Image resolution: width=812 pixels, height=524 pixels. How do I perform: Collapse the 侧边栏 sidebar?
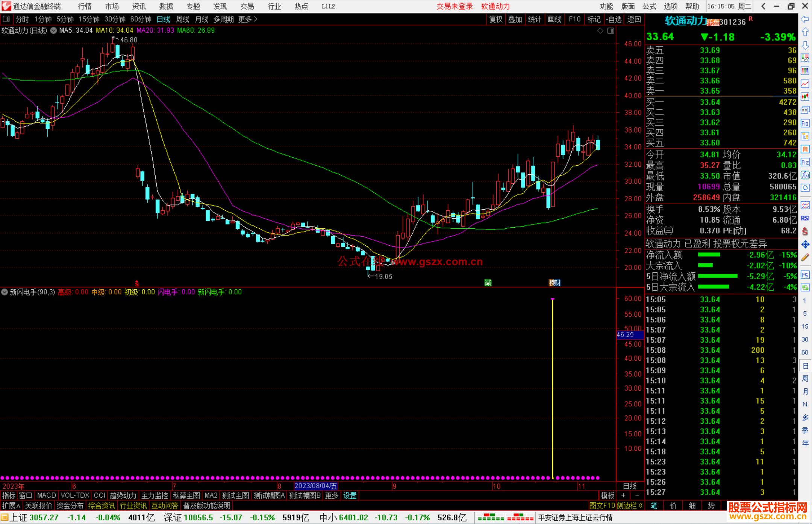(630, 506)
